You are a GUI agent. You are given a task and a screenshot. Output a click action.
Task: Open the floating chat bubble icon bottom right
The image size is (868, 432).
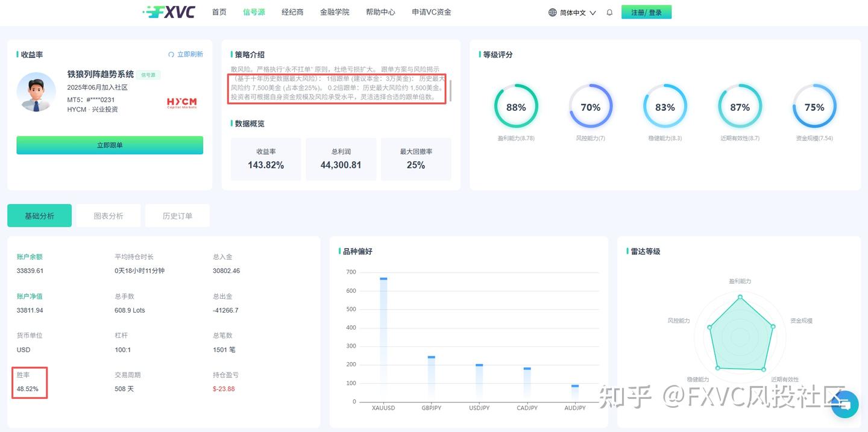(844, 405)
